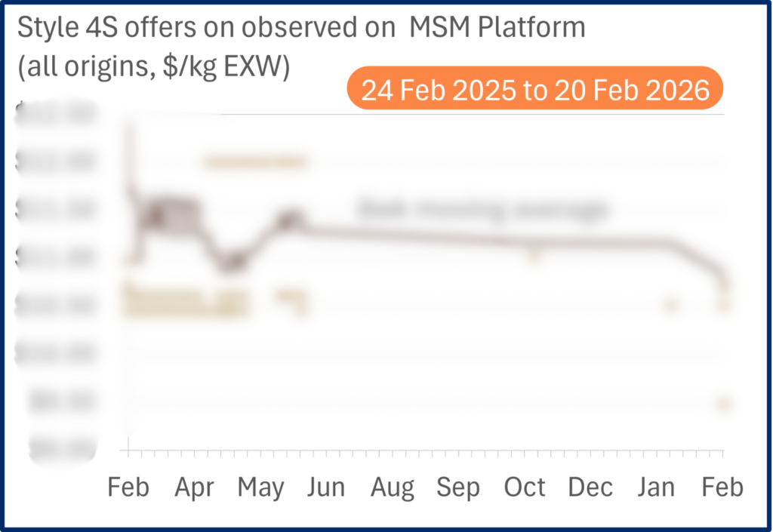This screenshot has height=532, width=773.
Task: Select the lowest tan data point near Feb 2026
Action: tap(723, 404)
